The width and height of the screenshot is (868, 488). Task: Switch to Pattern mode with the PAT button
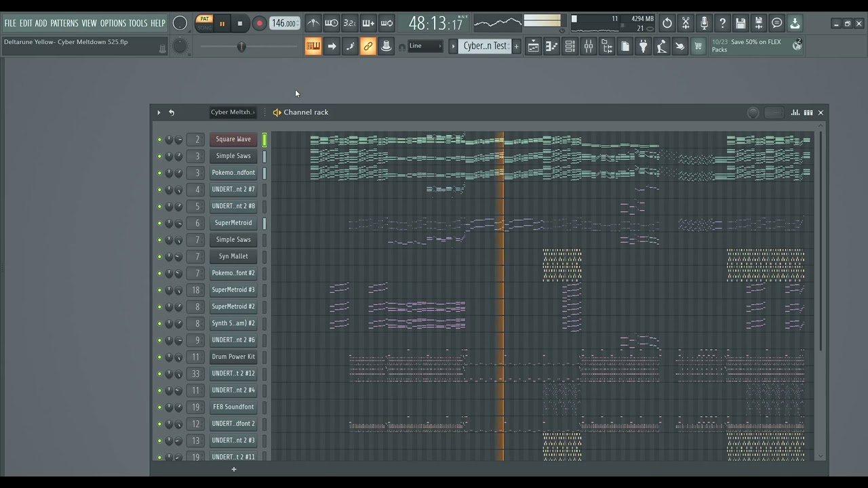205,19
